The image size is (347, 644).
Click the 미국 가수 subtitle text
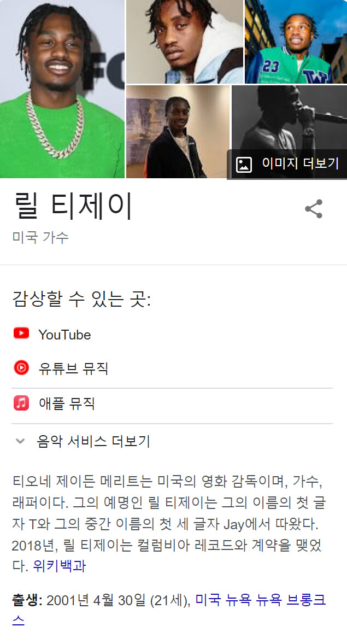point(40,237)
